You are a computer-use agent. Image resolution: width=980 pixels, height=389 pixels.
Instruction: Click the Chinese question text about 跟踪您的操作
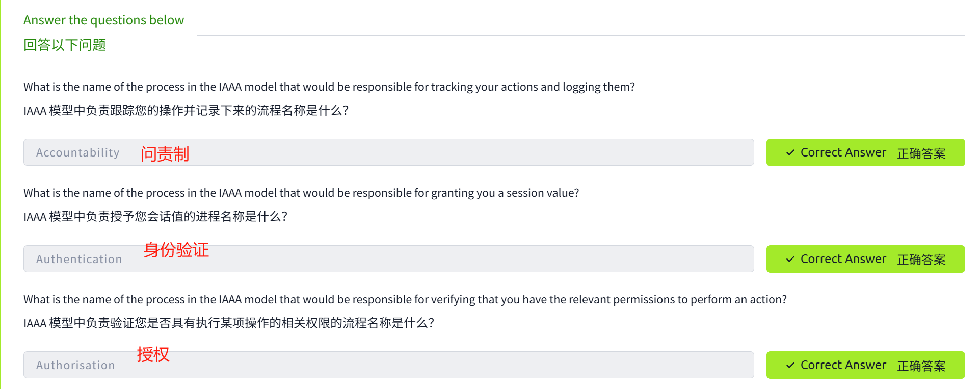[x=186, y=111]
